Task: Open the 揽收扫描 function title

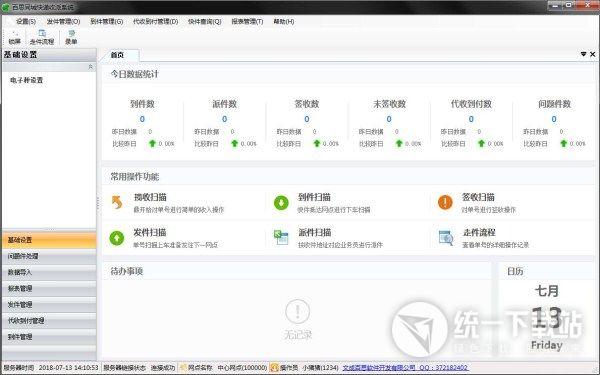Action: (150, 197)
